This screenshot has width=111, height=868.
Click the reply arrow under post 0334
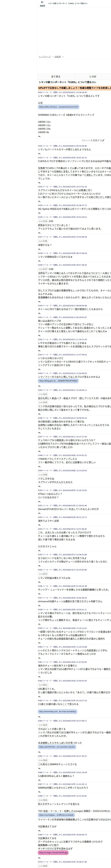tap(39, 202)
